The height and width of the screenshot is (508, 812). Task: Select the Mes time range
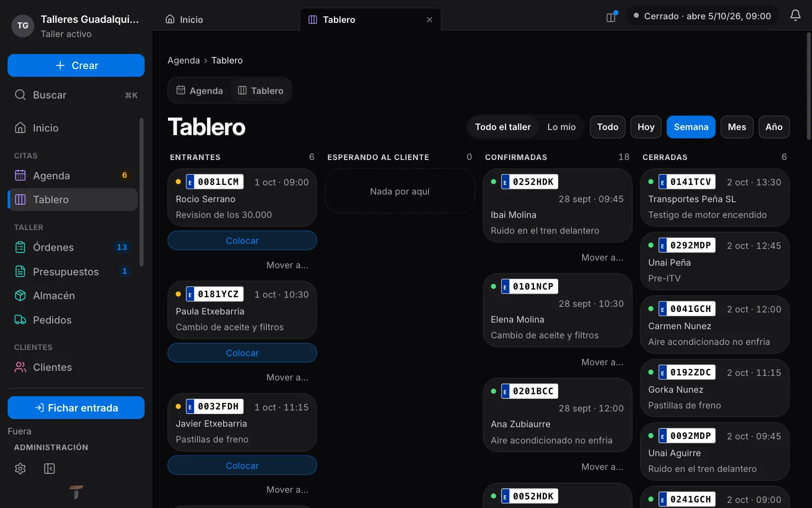coord(737,127)
